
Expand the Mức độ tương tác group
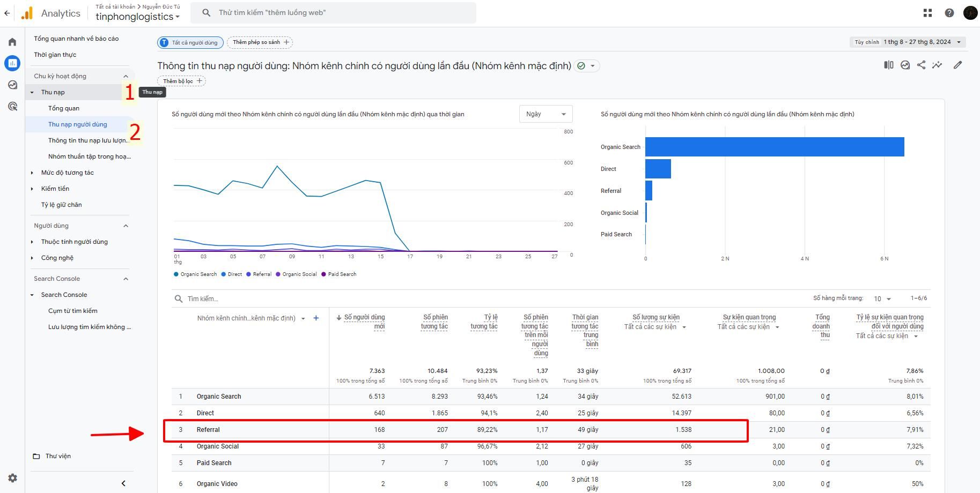(32, 173)
